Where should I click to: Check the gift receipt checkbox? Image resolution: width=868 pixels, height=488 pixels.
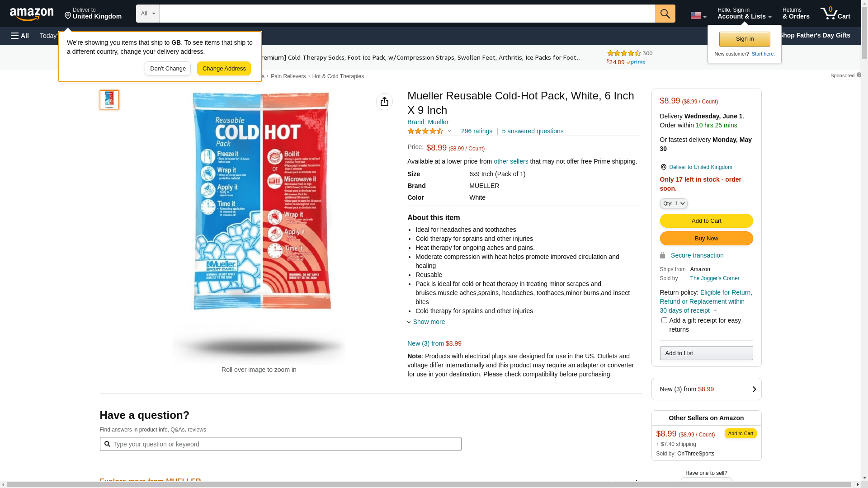(664, 320)
